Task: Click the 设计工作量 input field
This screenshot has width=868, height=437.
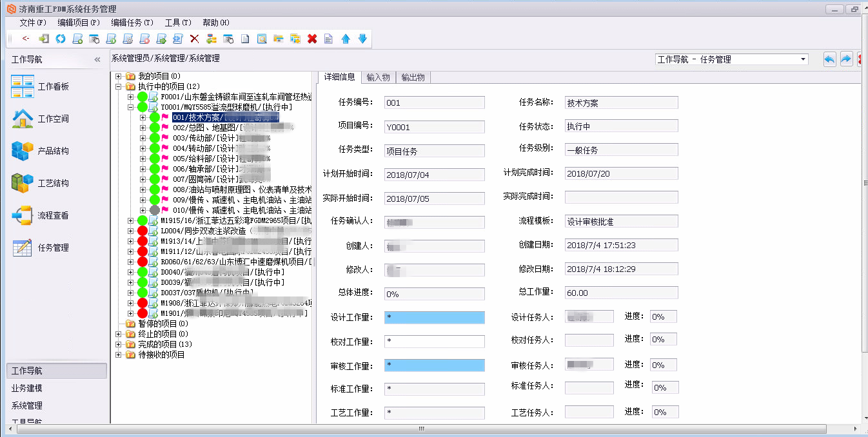Action: [434, 318]
